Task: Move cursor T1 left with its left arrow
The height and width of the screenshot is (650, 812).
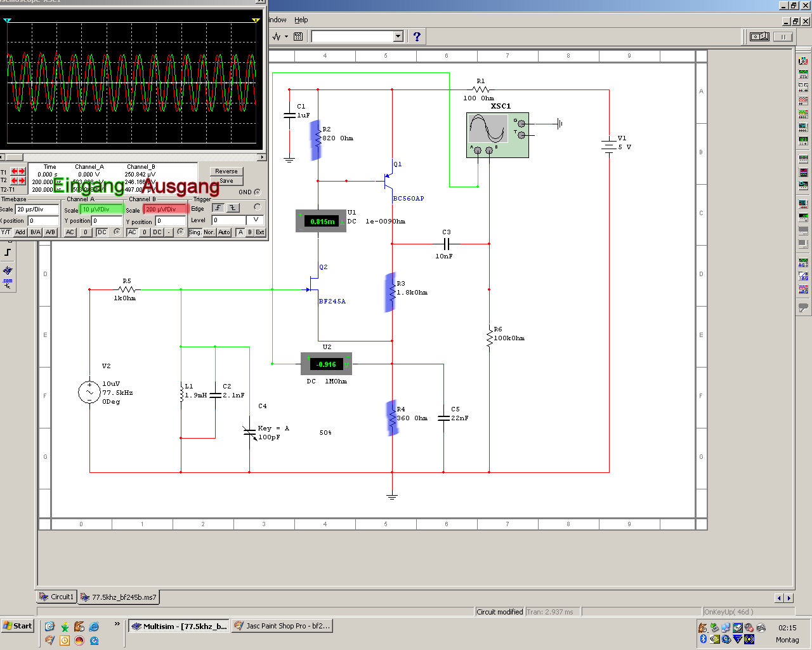Action: (x=15, y=171)
